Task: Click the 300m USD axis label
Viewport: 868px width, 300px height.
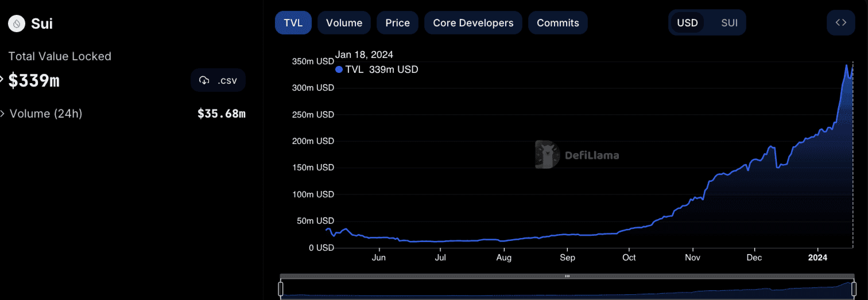Action: coord(313,88)
